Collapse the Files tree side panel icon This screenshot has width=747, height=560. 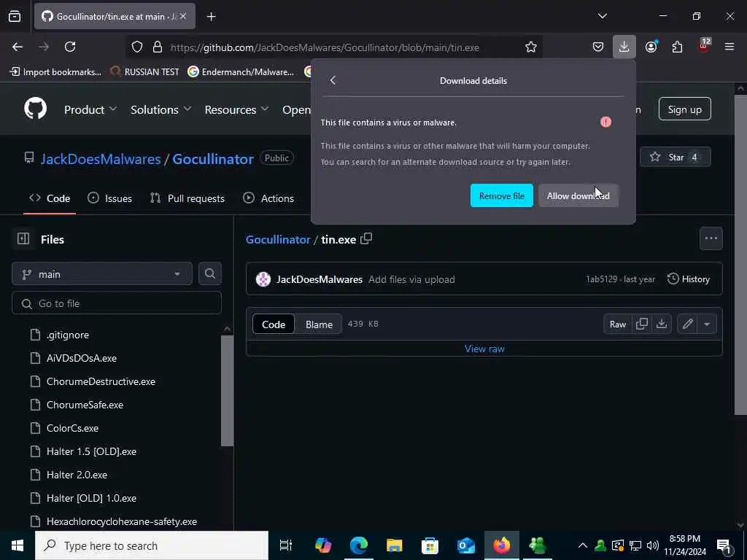click(23, 238)
